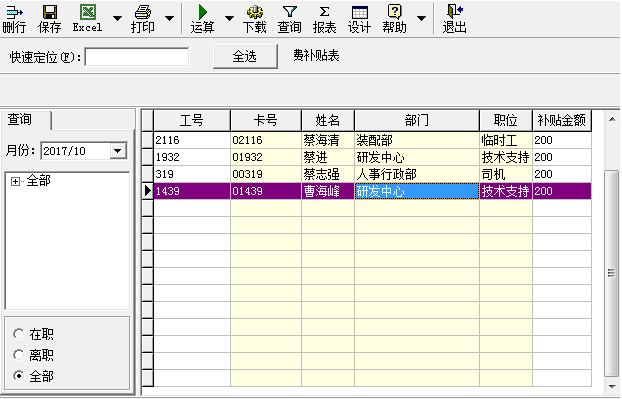Select card number 01439 cell
622x399 pixels.
pos(266,191)
